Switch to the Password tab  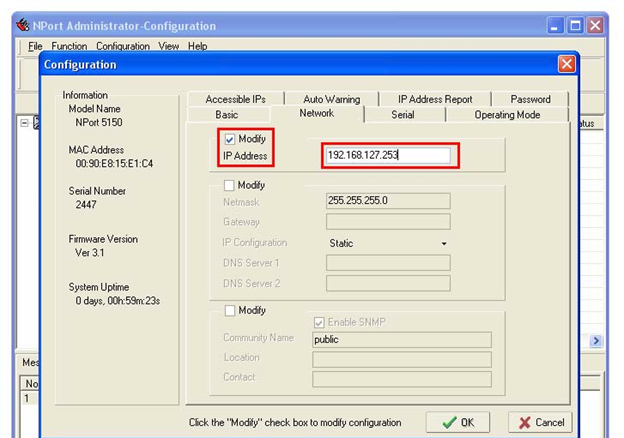point(530,99)
